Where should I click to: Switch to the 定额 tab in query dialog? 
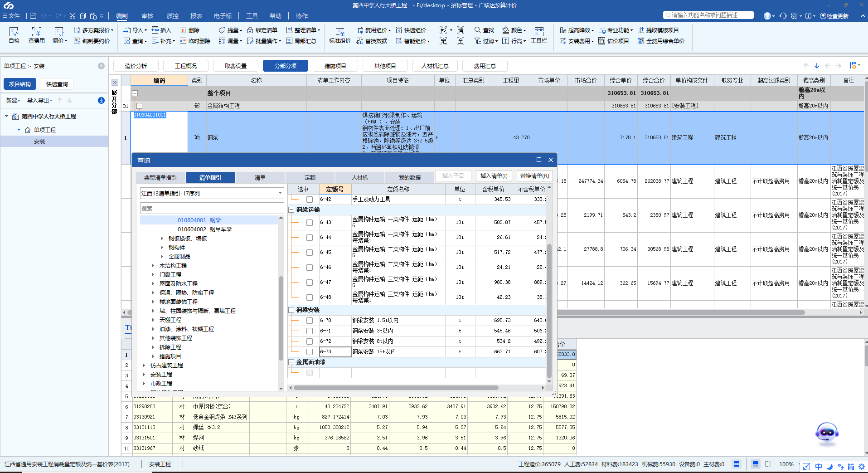click(310, 177)
